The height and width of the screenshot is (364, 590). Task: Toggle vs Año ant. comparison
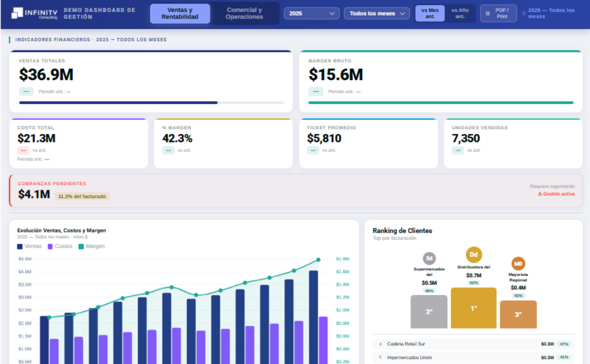460,13
